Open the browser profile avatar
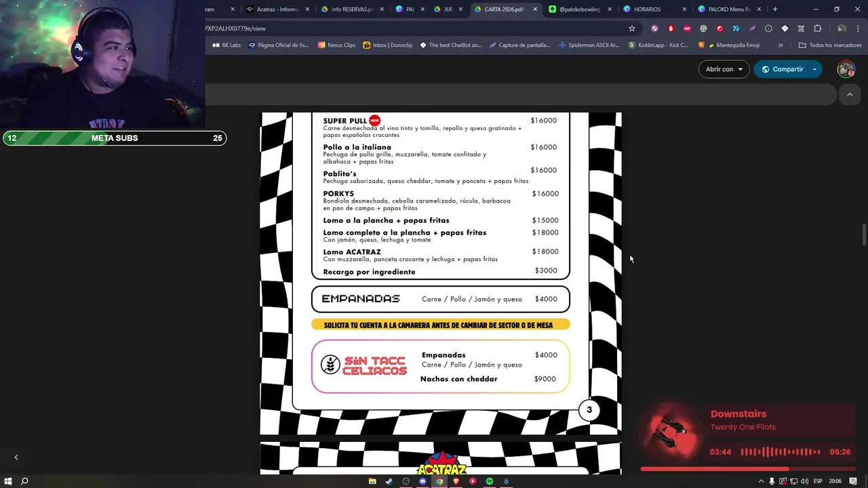 pyautogui.click(x=841, y=28)
